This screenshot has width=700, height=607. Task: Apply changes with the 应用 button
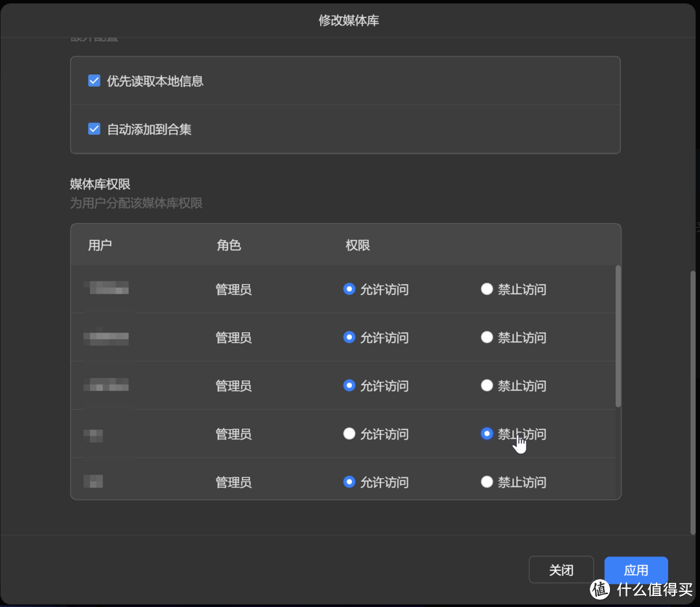pyautogui.click(x=636, y=569)
